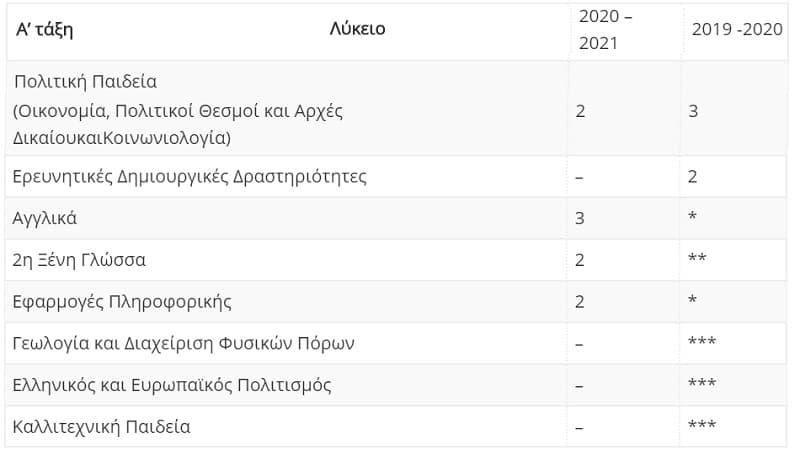Select the 2019 -2020 column header

tap(737, 29)
